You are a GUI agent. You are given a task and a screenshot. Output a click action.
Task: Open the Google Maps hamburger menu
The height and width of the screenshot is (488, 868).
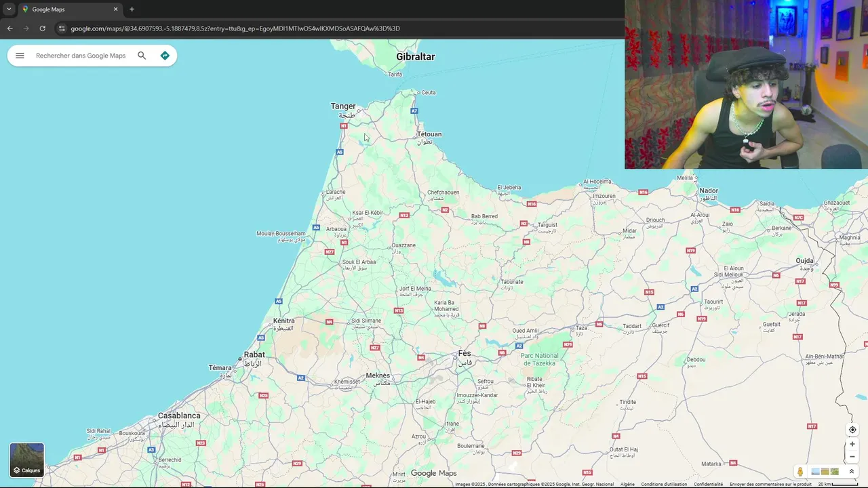(20, 56)
